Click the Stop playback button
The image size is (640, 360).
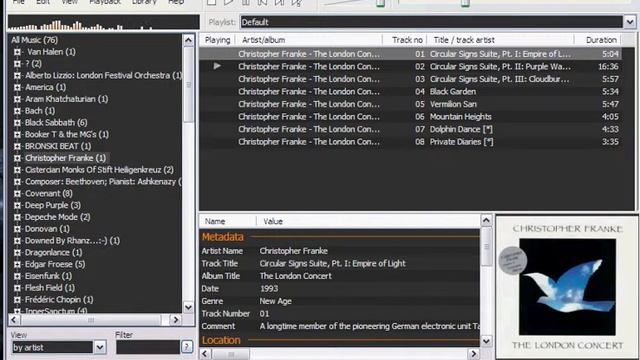[211, 2]
